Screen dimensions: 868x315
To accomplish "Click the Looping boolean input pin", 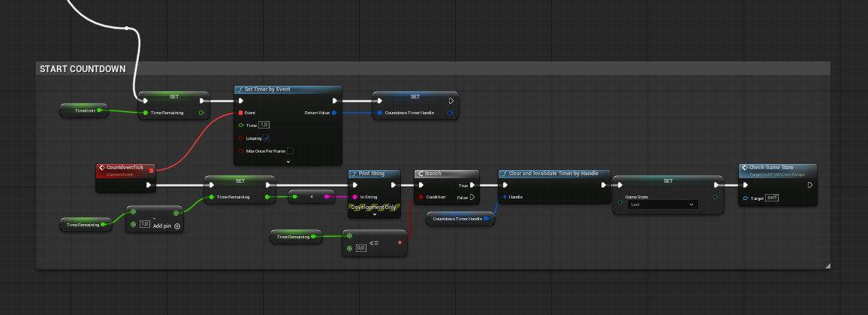I will coord(241,138).
